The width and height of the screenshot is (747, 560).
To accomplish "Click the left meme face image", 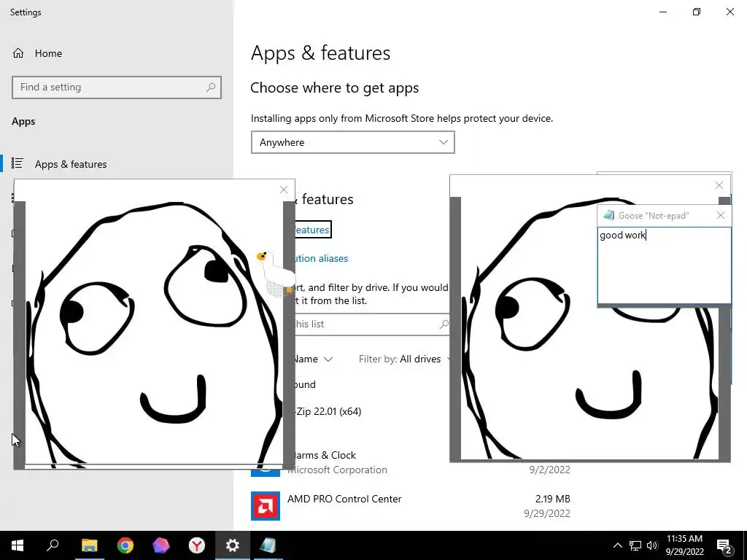I will tap(153, 332).
